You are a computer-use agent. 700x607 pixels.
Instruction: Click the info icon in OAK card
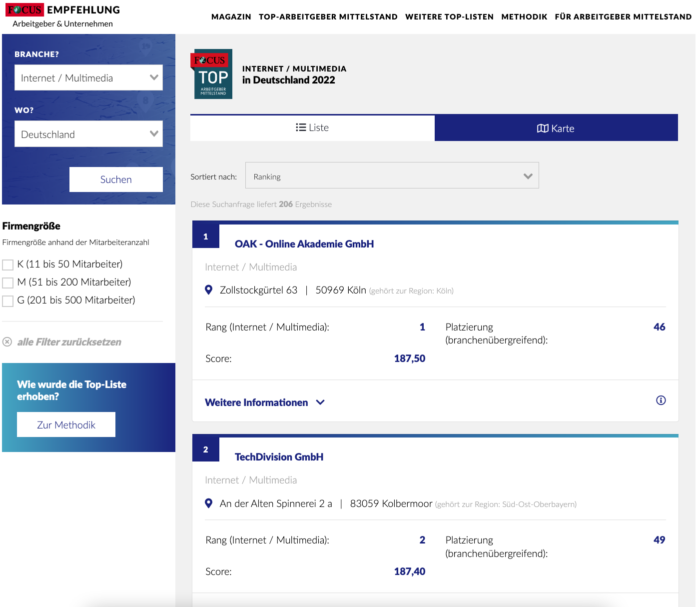pos(661,400)
